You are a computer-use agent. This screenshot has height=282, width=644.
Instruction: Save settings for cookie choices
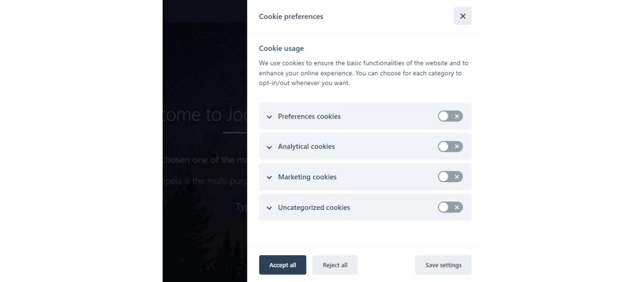click(x=443, y=265)
